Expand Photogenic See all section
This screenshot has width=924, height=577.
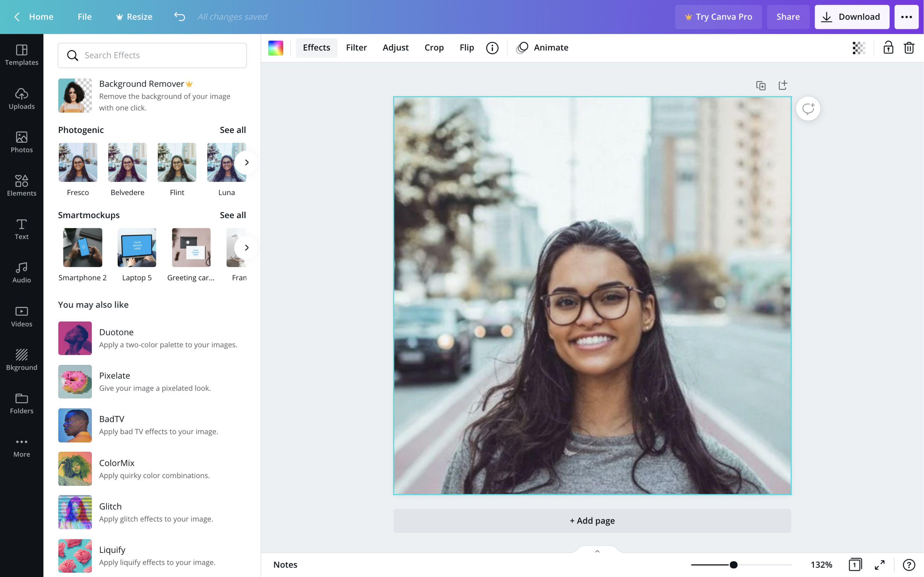tap(233, 129)
